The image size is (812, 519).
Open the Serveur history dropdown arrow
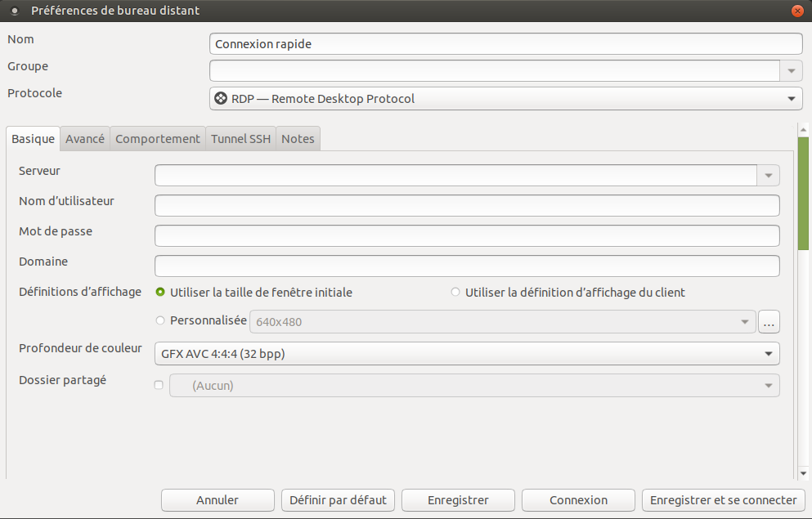768,176
